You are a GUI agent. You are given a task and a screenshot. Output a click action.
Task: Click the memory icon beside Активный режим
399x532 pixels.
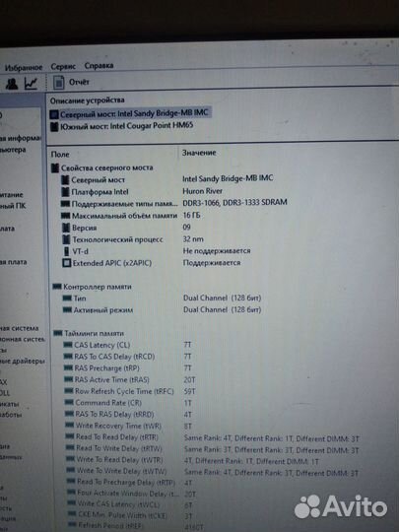point(67,309)
